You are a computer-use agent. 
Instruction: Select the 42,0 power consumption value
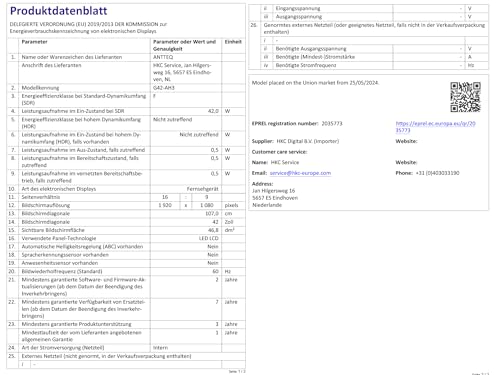(x=213, y=111)
